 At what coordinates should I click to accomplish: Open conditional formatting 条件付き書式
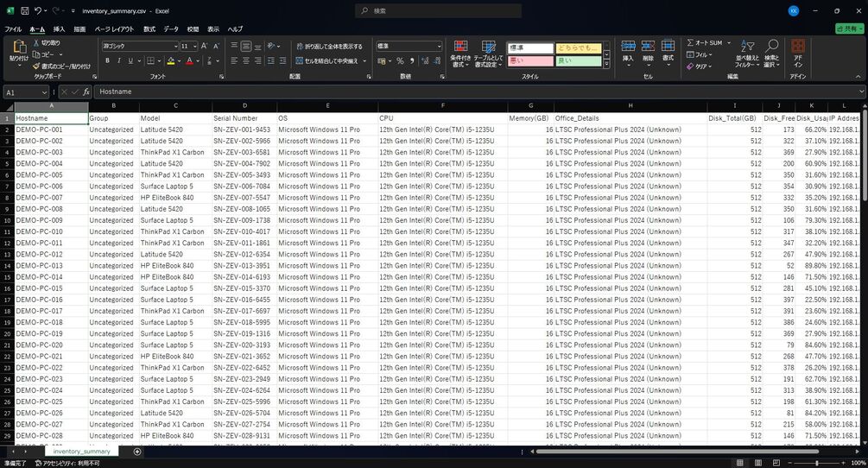click(460, 54)
